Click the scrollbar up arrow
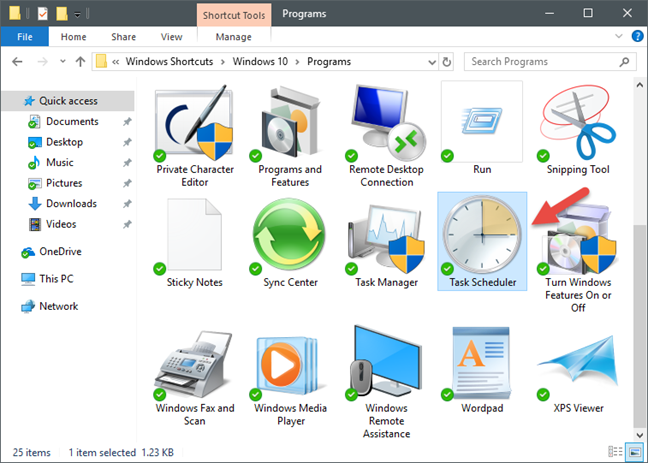 tap(639, 85)
